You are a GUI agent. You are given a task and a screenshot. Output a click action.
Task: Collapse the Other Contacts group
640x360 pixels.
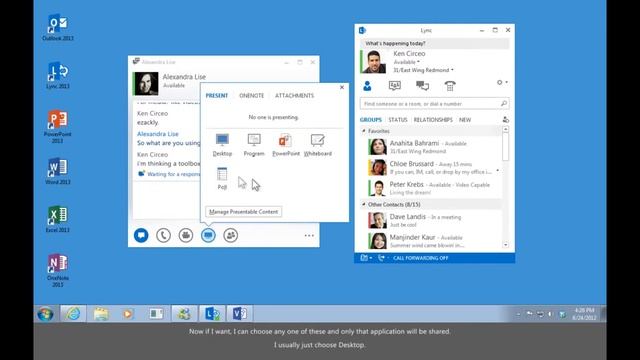(364, 204)
